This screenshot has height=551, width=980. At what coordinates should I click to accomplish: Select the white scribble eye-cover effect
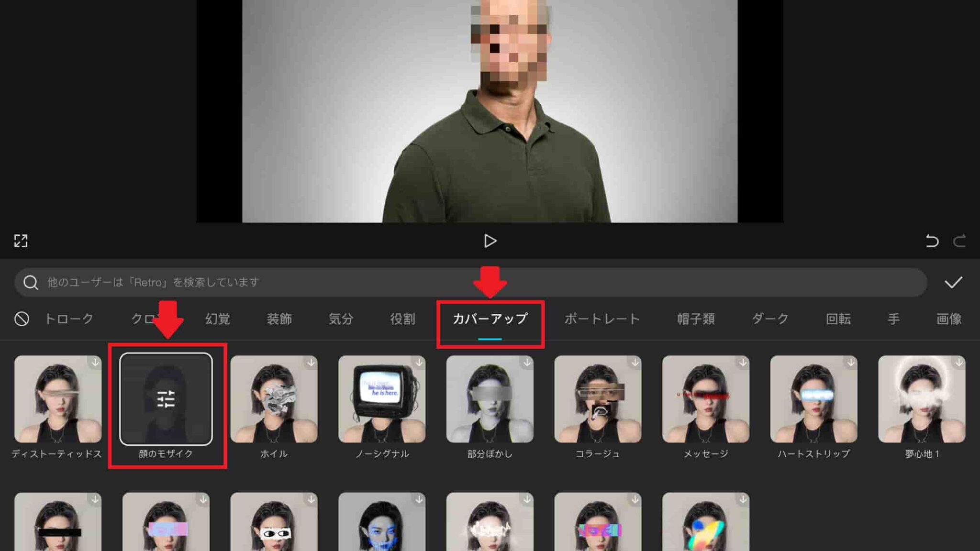[x=490, y=522]
